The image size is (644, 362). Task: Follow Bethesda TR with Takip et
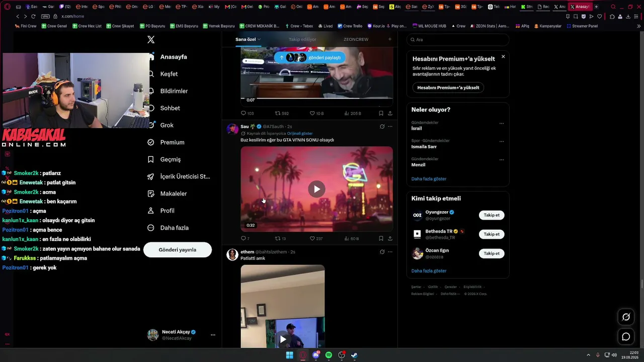(492, 234)
